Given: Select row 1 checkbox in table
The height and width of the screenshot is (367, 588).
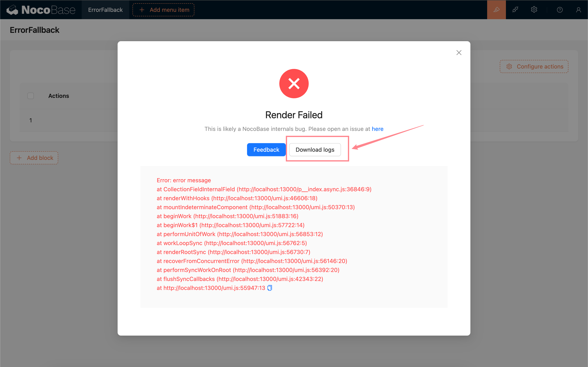Looking at the screenshot, I should [x=31, y=120].
